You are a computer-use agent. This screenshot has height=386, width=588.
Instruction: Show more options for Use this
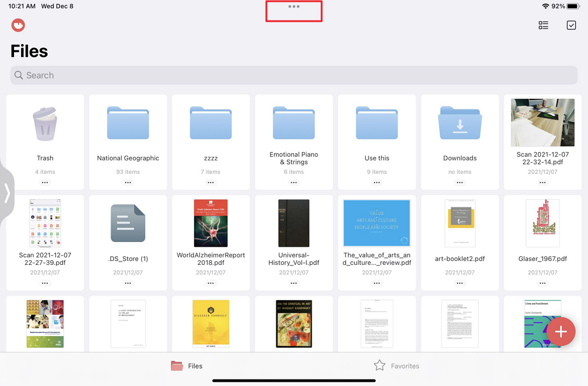coord(377,183)
